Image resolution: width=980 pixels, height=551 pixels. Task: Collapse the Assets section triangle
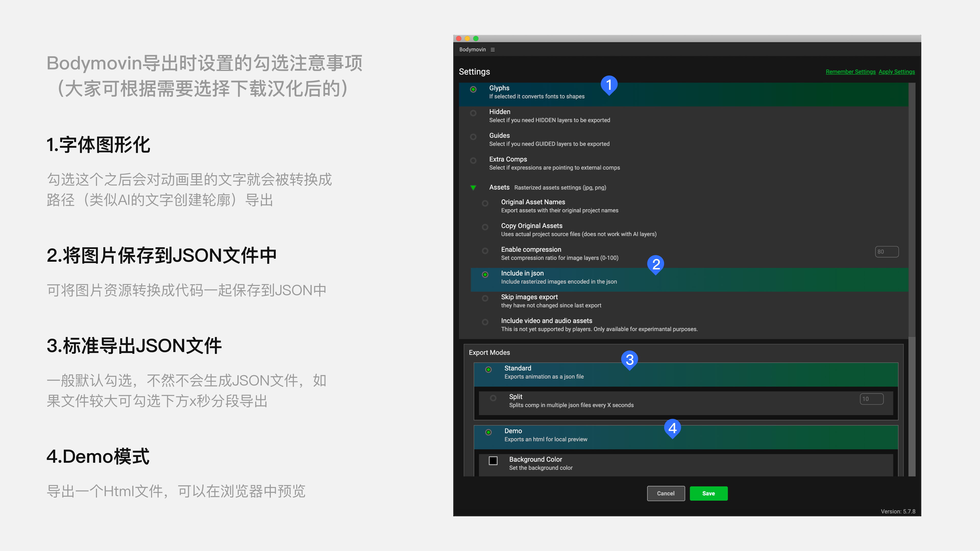473,187
